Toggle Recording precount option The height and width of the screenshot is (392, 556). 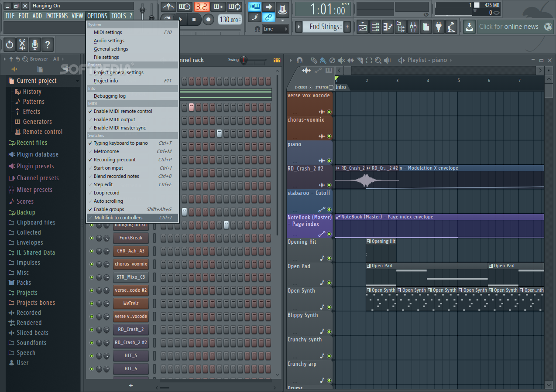(x=132, y=160)
